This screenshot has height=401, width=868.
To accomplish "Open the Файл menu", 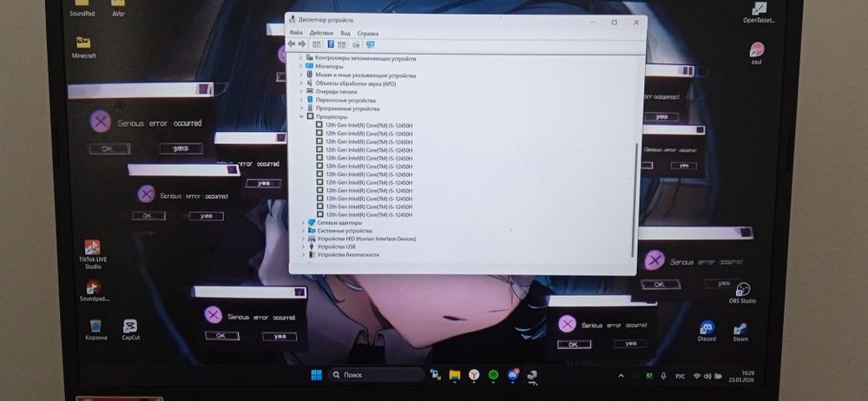I will [x=296, y=33].
